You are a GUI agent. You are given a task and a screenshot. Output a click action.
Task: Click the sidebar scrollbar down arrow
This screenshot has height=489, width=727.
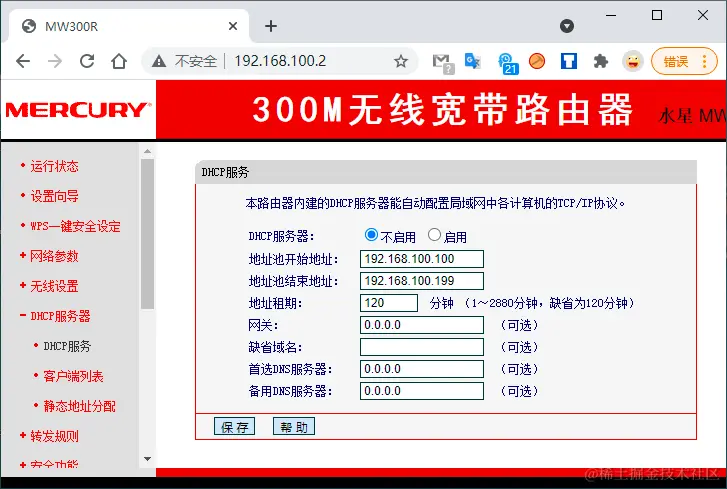pos(147,459)
